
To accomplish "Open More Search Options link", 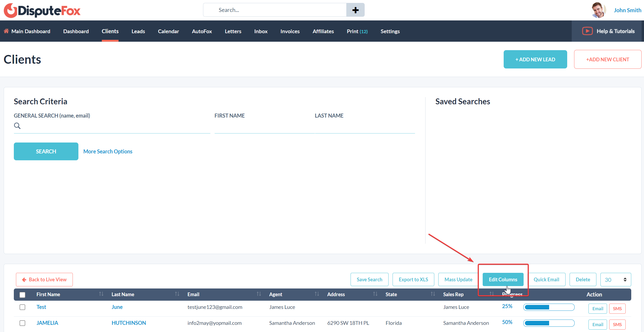I will (x=108, y=151).
